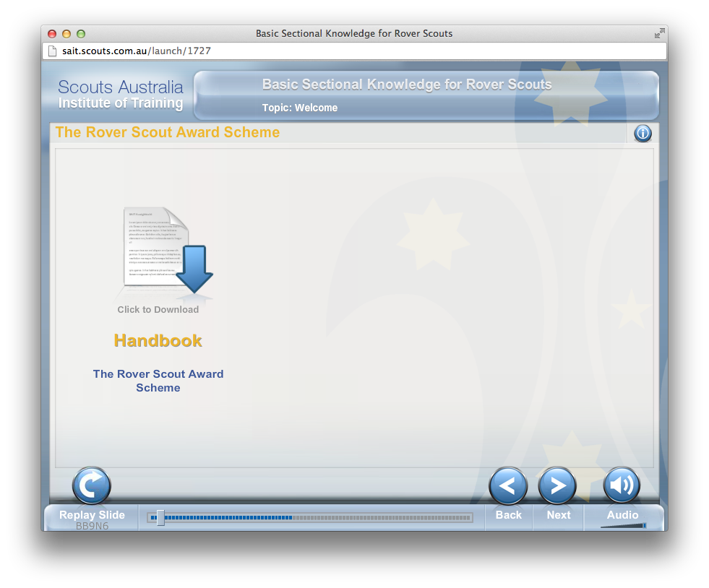Click the Replay Slide label

point(92,515)
